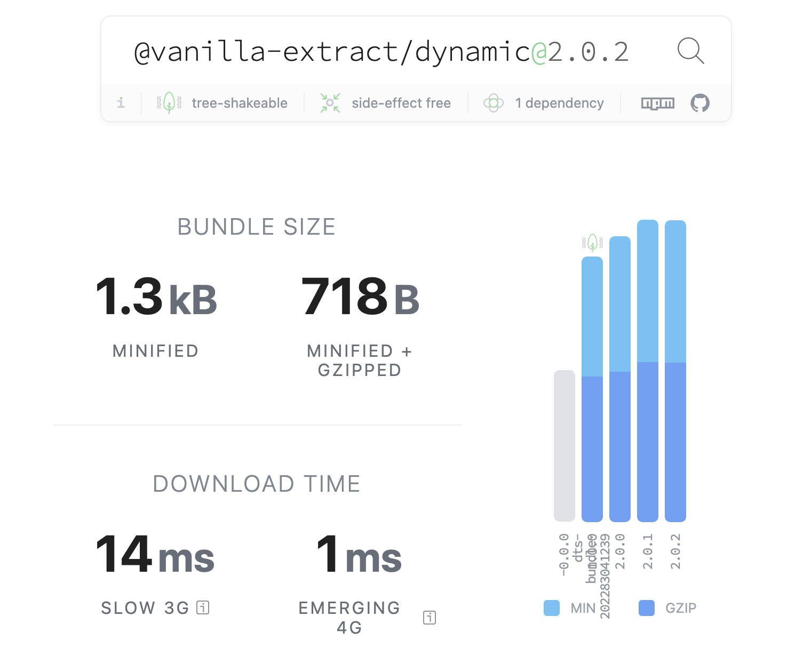Click the search magnifier icon
The width and height of the screenshot is (811, 672).
[x=690, y=51]
